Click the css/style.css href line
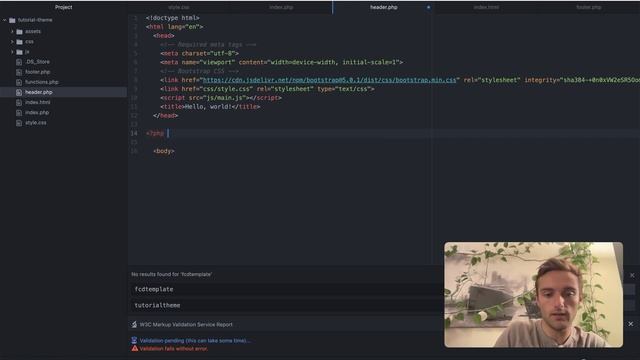 click(267, 89)
